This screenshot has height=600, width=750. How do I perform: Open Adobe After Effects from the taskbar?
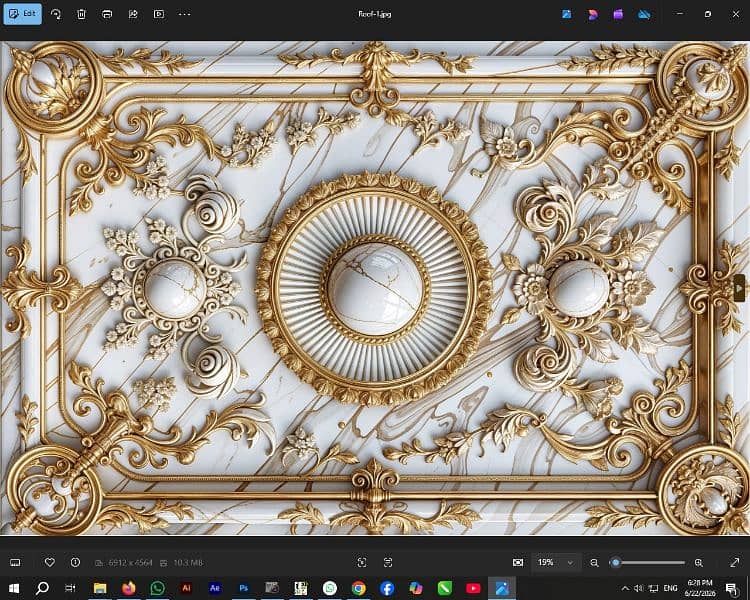point(215,588)
